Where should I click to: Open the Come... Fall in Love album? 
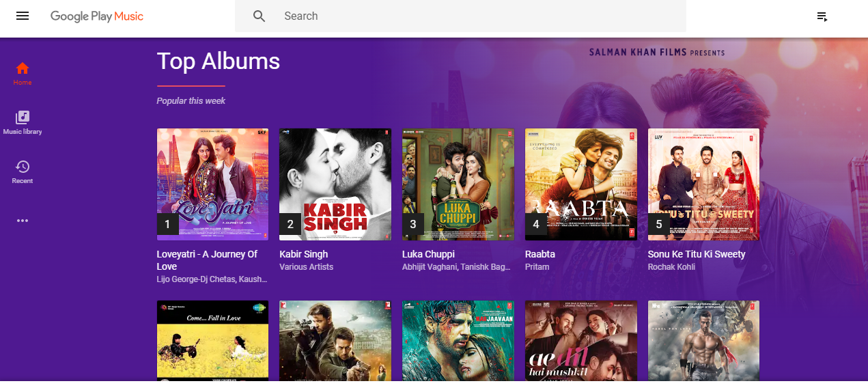pyautogui.click(x=212, y=341)
